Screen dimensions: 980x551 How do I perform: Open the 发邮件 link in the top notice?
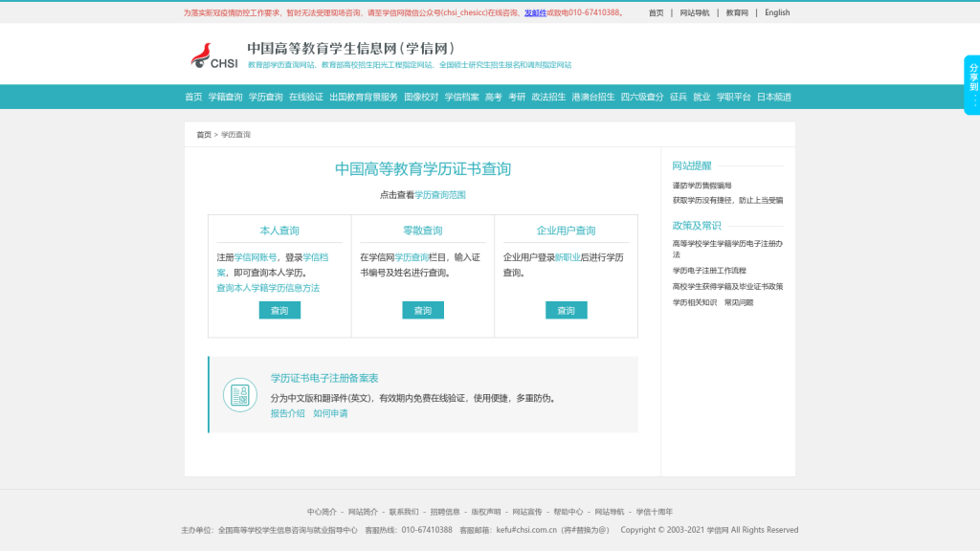pyautogui.click(x=535, y=12)
